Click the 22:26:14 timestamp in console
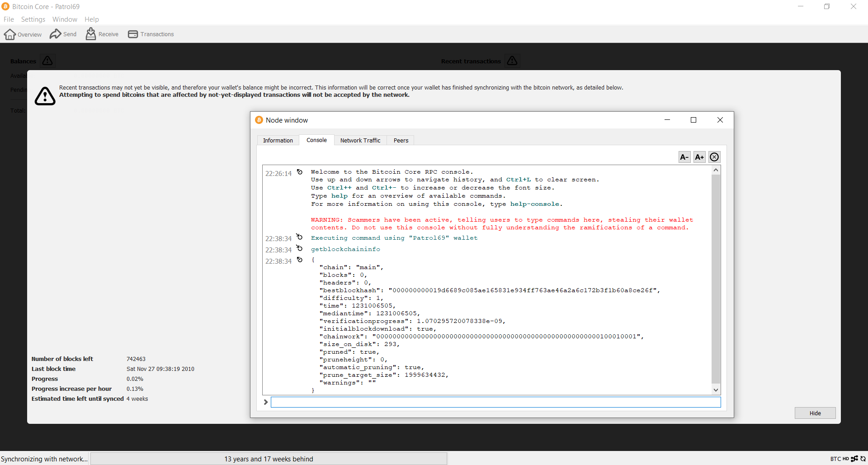Image resolution: width=868 pixels, height=465 pixels. pyautogui.click(x=278, y=174)
